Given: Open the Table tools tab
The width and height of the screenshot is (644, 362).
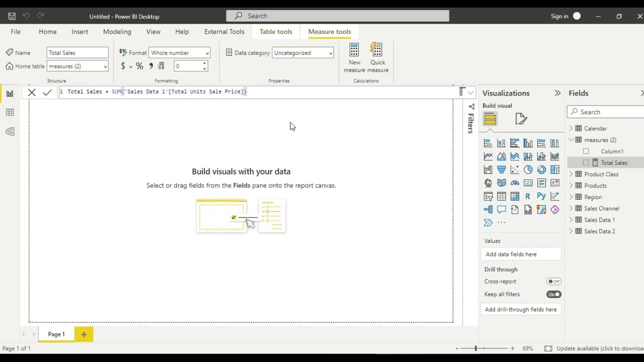Looking at the screenshot, I should 276,32.
